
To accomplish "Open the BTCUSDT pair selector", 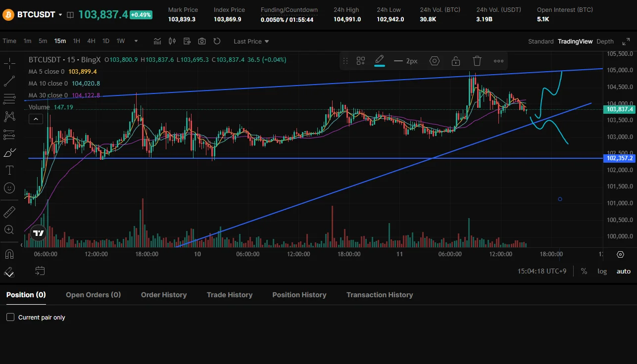I will 40,14.
